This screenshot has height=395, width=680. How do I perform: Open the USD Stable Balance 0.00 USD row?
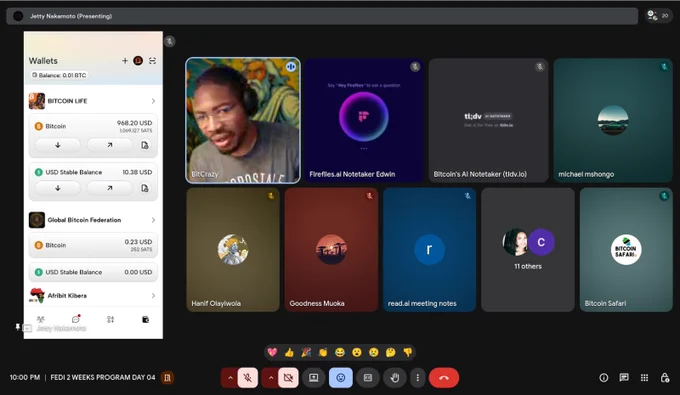(x=93, y=272)
